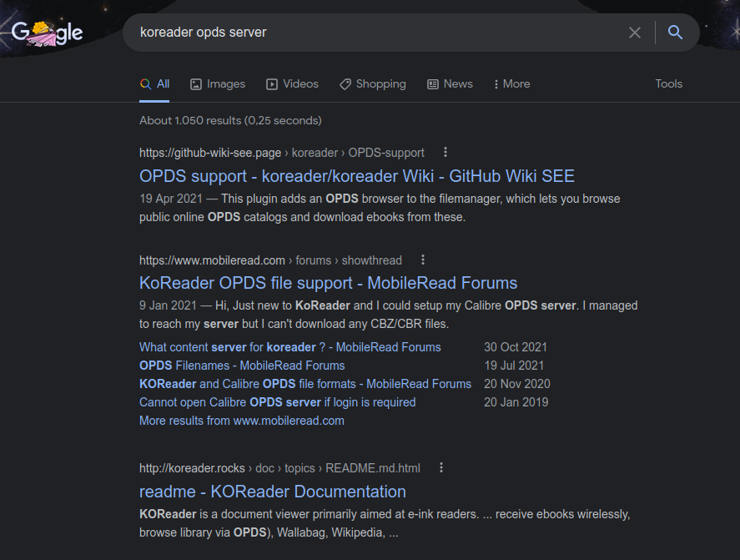Clear the search box with X
Screen dimensions: 740x560
(635, 33)
